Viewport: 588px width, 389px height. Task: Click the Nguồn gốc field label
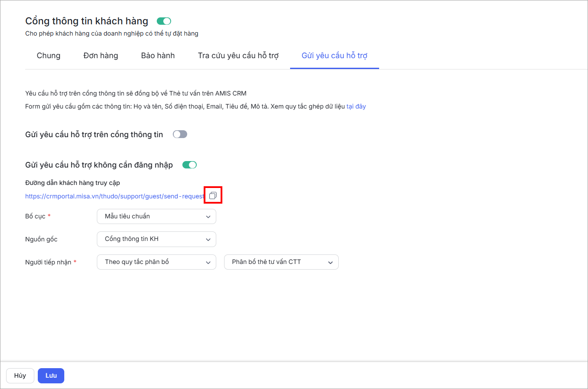tap(41, 239)
